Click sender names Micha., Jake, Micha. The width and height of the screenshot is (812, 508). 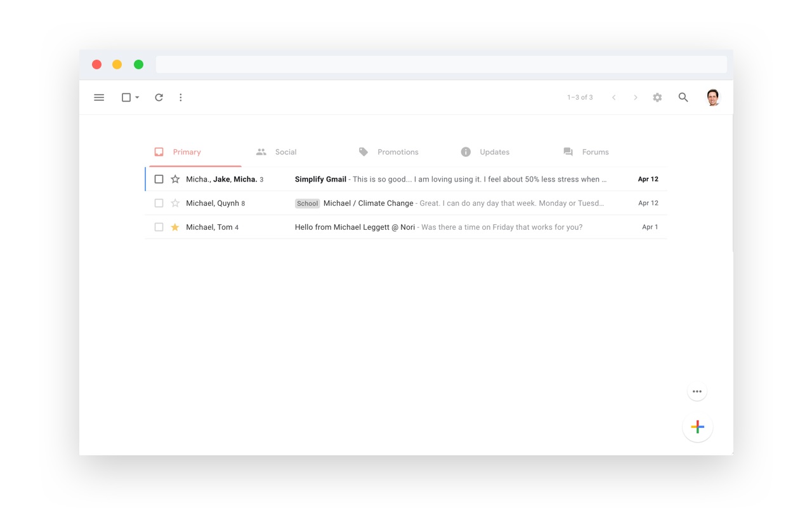click(x=221, y=179)
